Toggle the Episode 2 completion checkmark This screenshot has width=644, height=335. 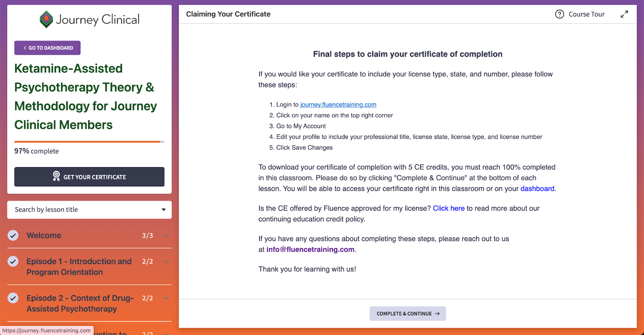tap(13, 298)
